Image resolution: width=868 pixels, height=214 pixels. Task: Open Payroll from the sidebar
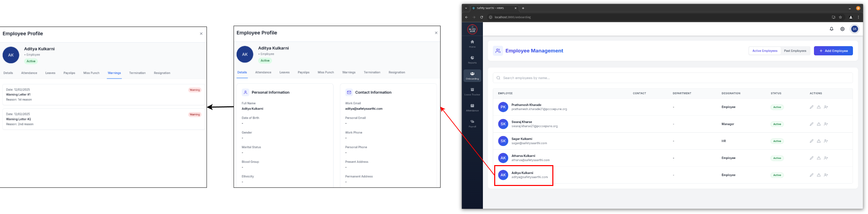[x=472, y=123]
